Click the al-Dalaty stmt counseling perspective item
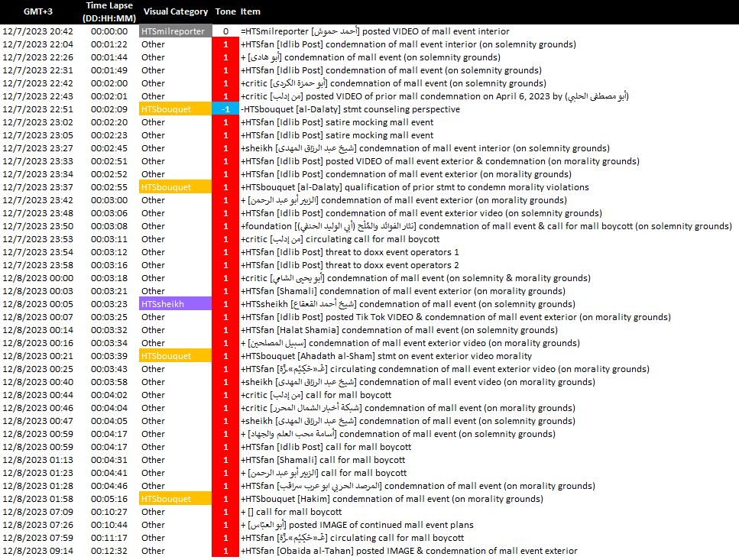 [350, 109]
